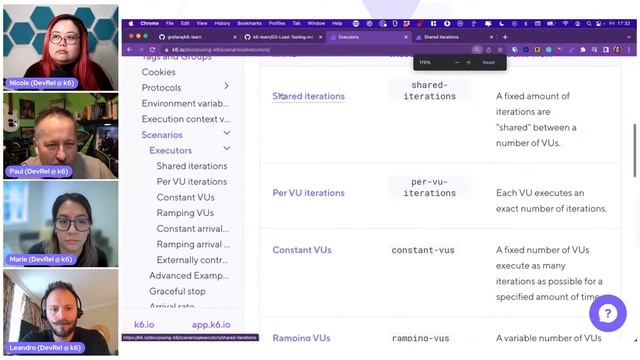The image size is (640, 360).
Task: Collapse the Scenarios sidebar section
Action: (x=227, y=133)
